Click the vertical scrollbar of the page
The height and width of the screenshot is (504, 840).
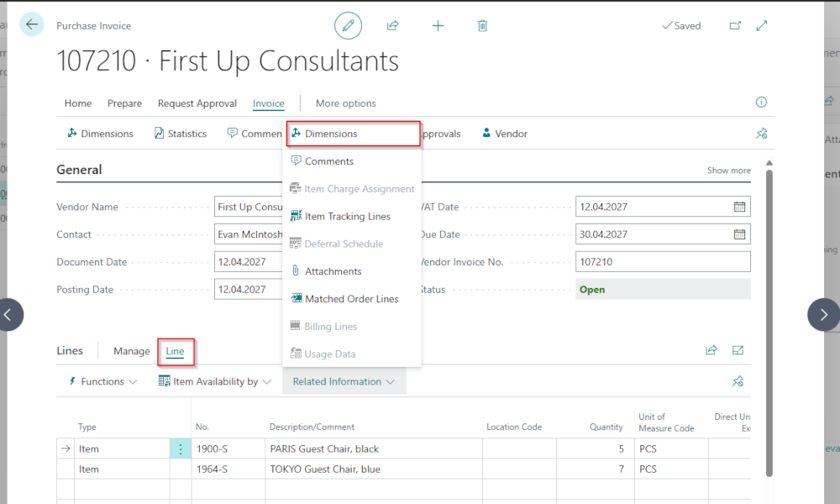pos(769,322)
